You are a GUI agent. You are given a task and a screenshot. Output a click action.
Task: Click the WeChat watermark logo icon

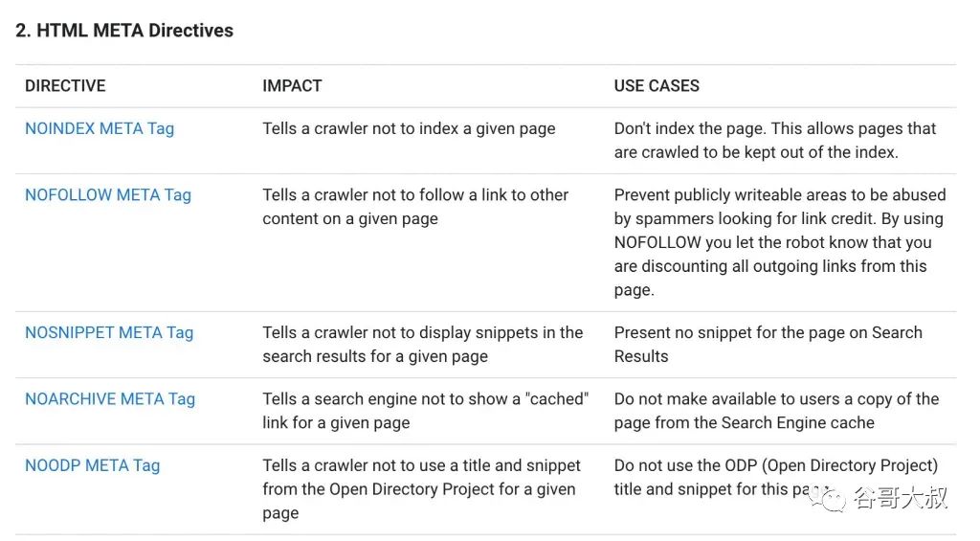tap(829, 498)
